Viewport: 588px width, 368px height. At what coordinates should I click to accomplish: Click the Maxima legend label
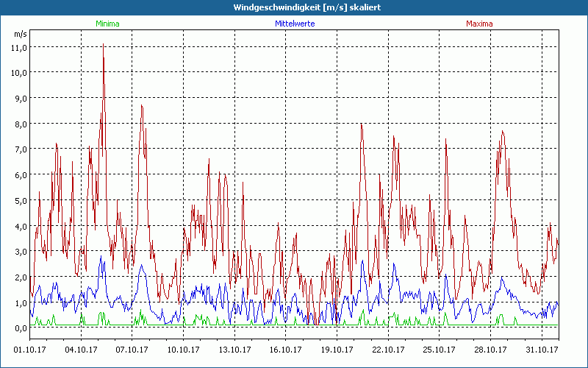click(480, 24)
